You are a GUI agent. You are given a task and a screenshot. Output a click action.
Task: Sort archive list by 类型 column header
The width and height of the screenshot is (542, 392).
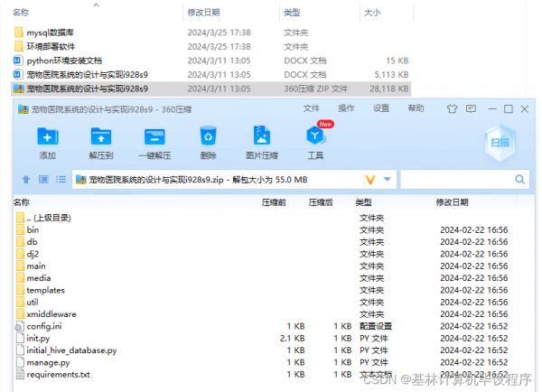coord(364,202)
